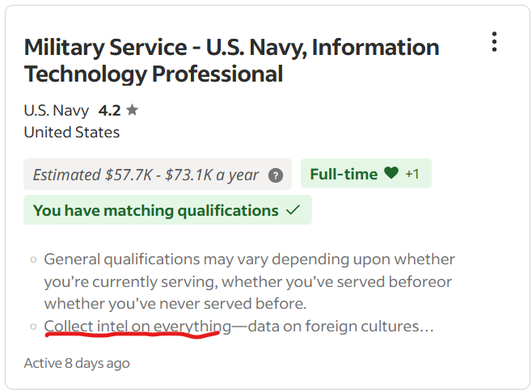This screenshot has width=532, height=392.
Task: Click the checkmark in matching qualifications badge
Action: [293, 210]
